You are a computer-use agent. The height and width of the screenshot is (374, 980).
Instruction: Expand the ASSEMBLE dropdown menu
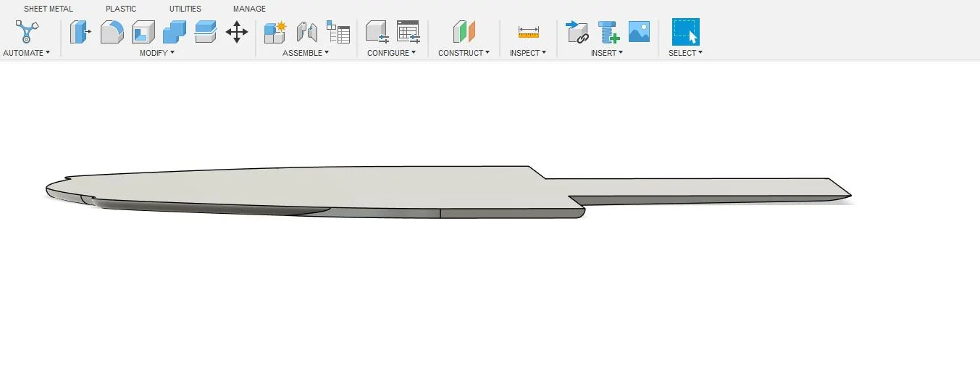click(x=306, y=53)
